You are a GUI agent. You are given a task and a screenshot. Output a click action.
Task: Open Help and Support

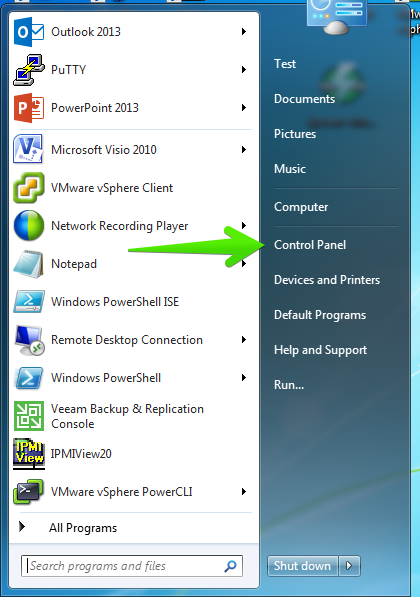click(x=320, y=350)
